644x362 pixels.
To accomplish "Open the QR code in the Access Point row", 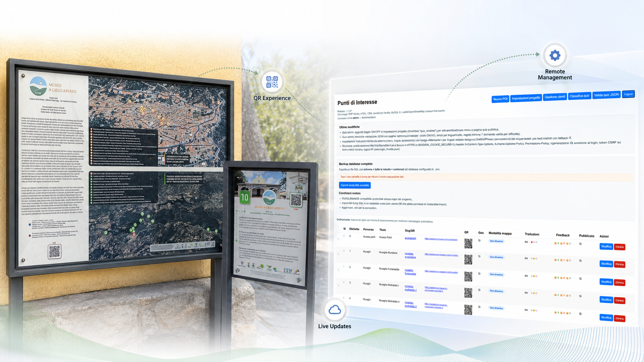I will [x=468, y=243].
